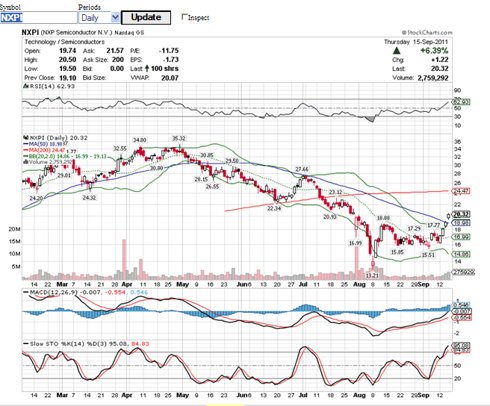The width and height of the screenshot is (490, 406).
Task: Click the green 14.86 box on the price axis
Action: tap(461, 254)
